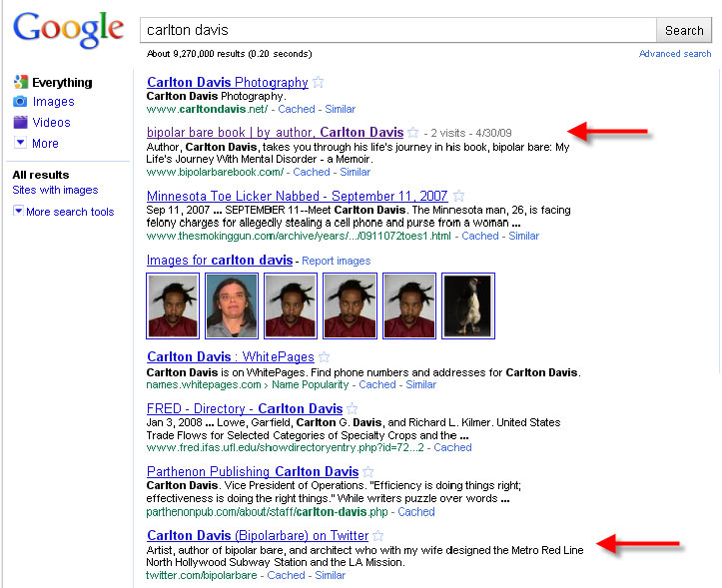The width and height of the screenshot is (722, 588).
Task: Open Similar link for thesmokinggun.com result
Action: click(x=524, y=236)
